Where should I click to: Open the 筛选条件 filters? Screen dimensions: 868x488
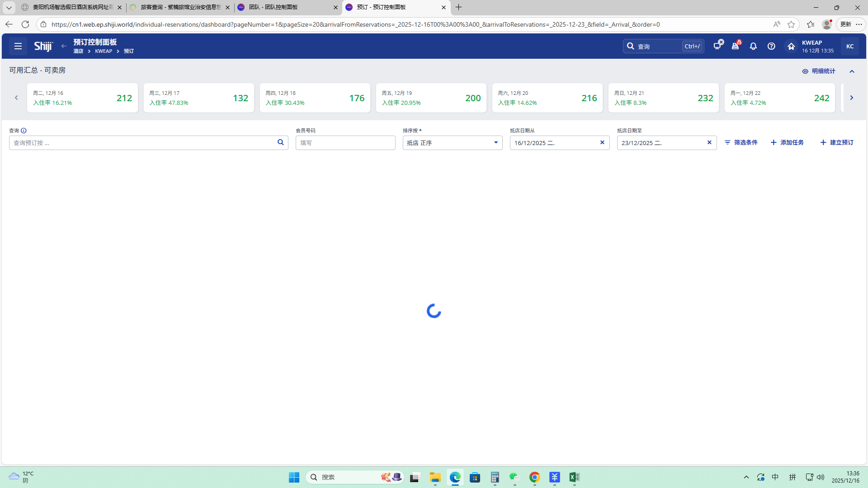[741, 143]
